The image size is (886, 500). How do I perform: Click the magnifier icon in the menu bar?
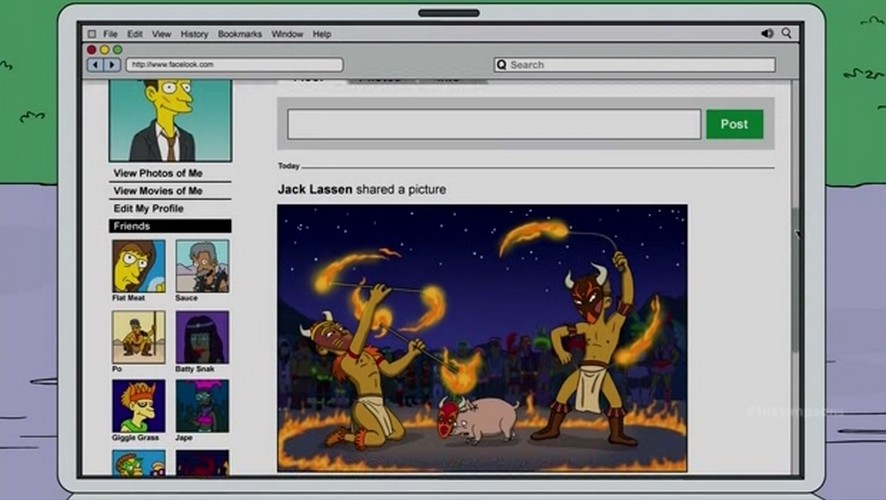pos(787,33)
